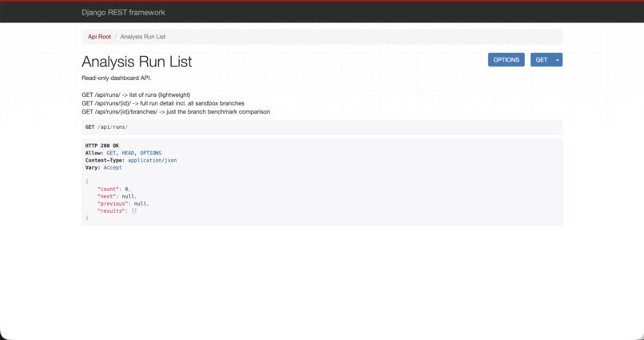Click the full run detail description line
Screen dimensions: 644x340
[x=163, y=103]
